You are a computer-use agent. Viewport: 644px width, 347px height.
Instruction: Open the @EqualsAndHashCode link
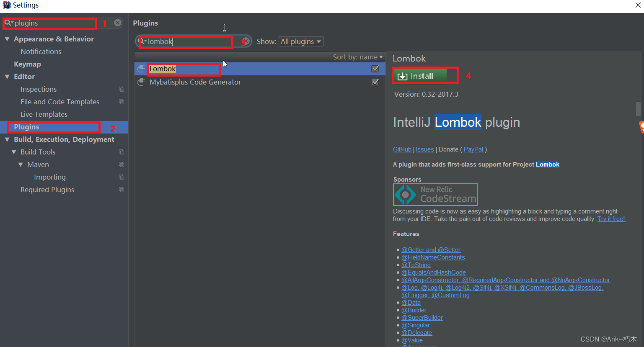(434, 272)
